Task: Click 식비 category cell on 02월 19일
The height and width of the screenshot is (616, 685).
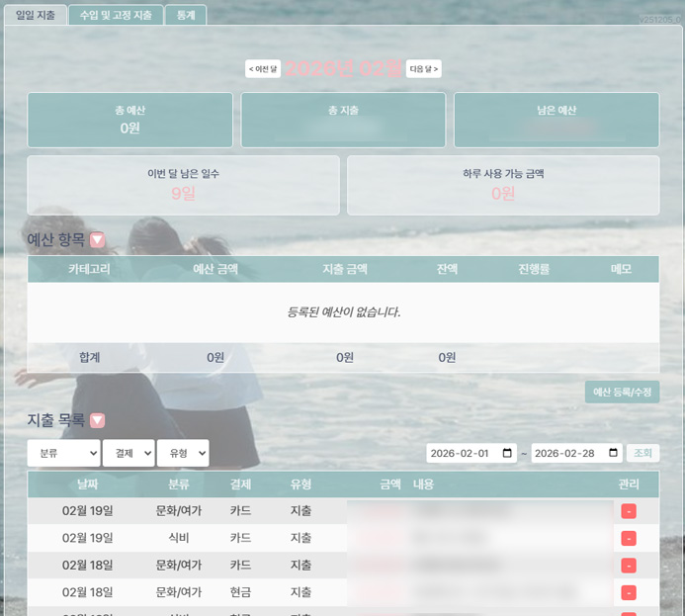Action: click(179, 538)
